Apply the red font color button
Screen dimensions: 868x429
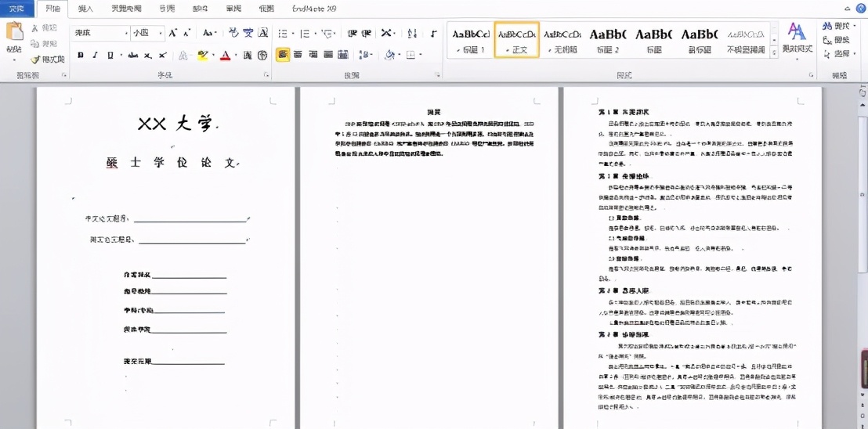[226, 56]
